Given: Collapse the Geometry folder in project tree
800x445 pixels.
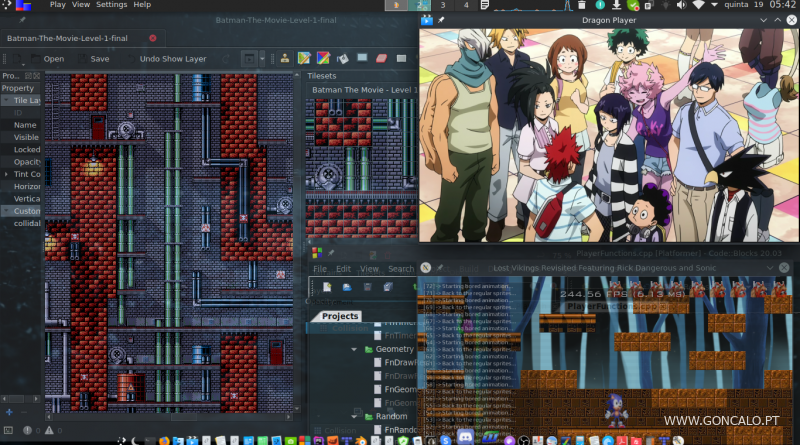Looking at the screenshot, I should point(354,349).
